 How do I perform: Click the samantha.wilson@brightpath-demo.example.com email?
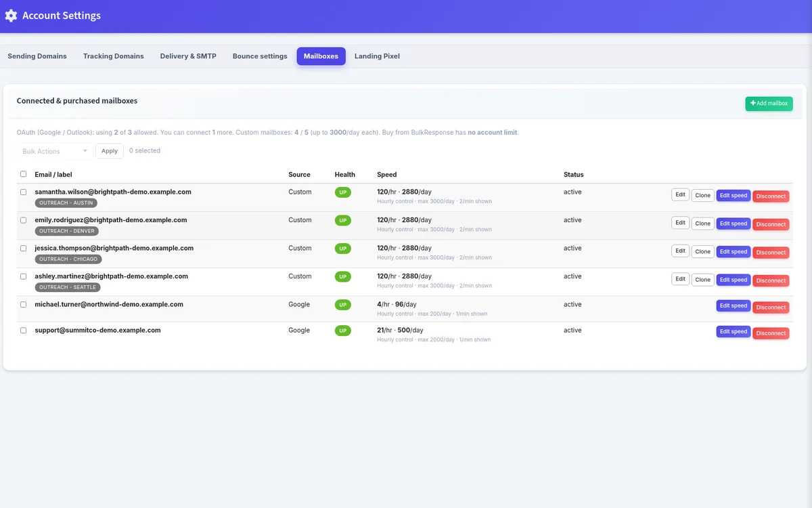113,192
